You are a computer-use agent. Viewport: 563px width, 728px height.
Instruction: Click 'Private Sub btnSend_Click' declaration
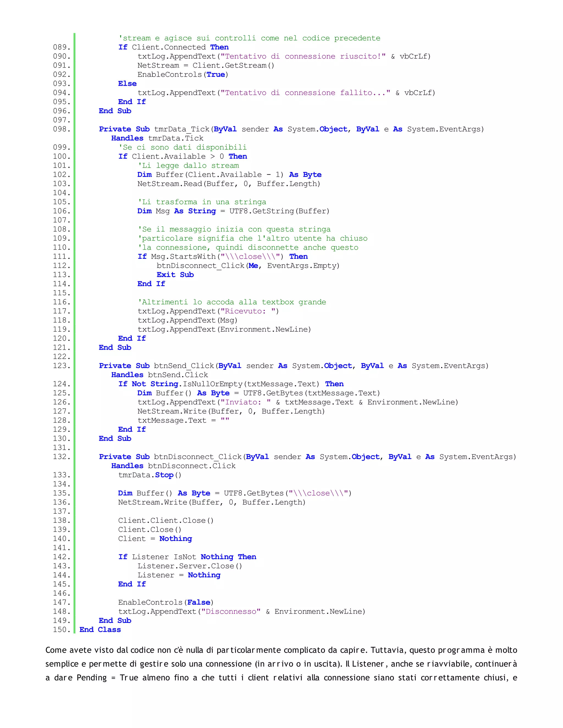156,366
